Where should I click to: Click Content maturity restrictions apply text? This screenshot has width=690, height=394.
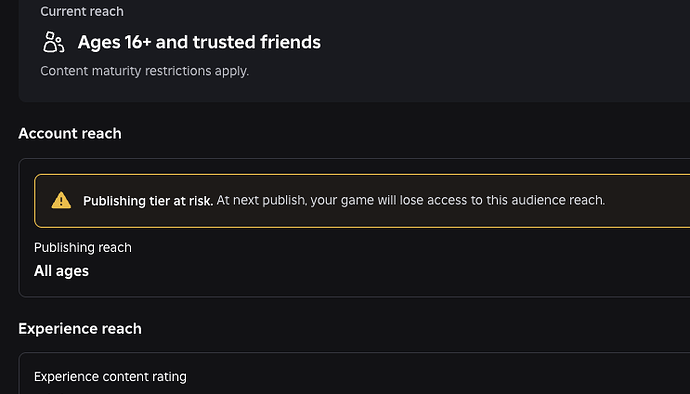click(x=144, y=71)
